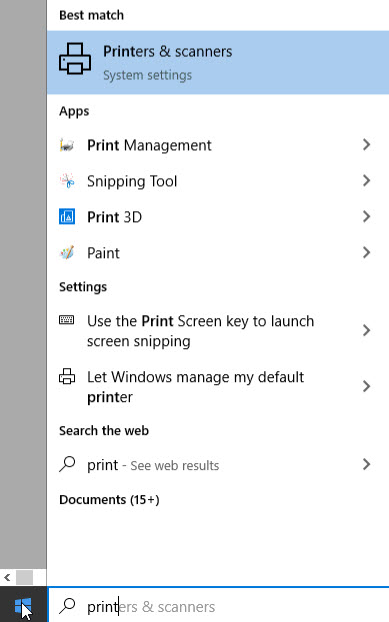The width and height of the screenshot is (389, 622).
Task: Expand arrow for print web results
Action: [366, 465]
